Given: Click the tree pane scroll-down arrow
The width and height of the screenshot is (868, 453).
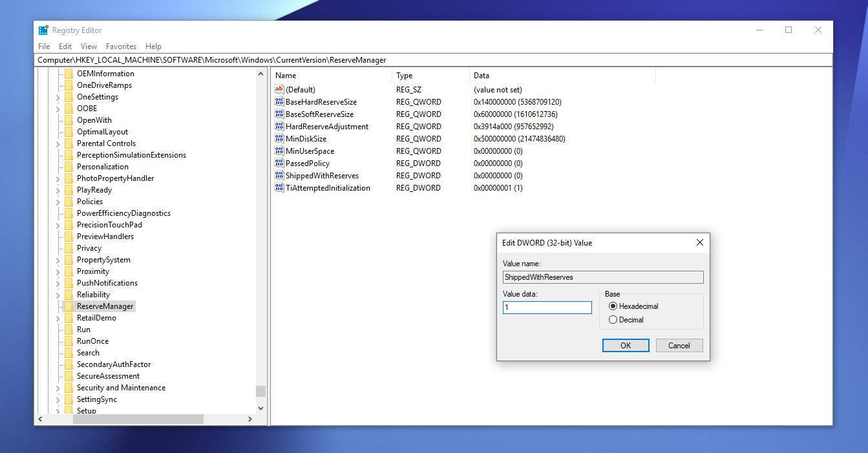Looking at the screenshot, I should click(x=260, y=408).
